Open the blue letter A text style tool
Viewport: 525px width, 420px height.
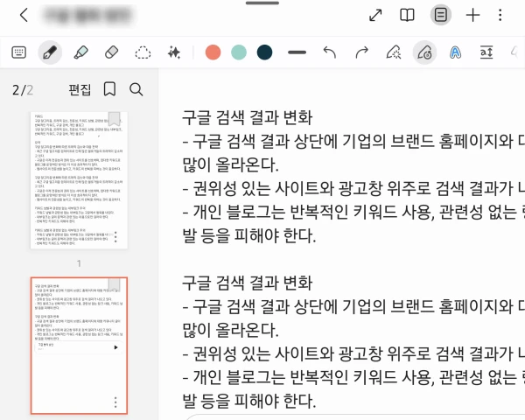(455, 52)
